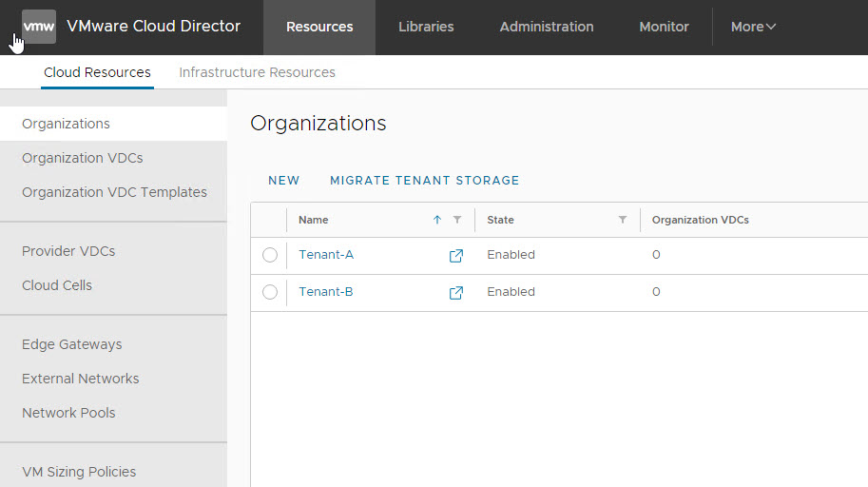The width and height of the screenshot is (868, 487).
Task: Click the VMware vmw logo icon
Action: click(x=39, y=27)
